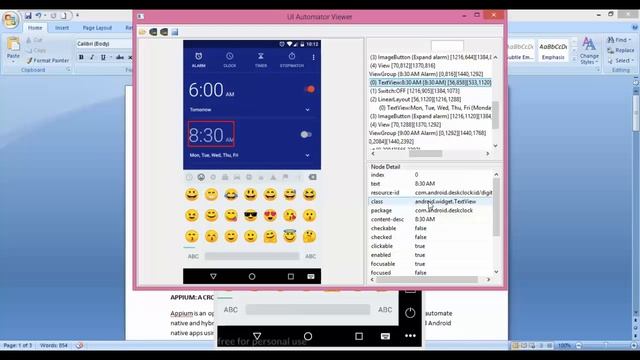Select the ViewGroup (9:00 AM Alarm) tree row
640x360 pixels.
427,133
